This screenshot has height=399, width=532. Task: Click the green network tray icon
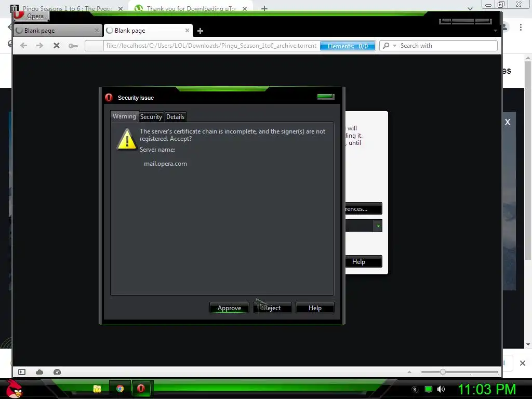point(429,389)
